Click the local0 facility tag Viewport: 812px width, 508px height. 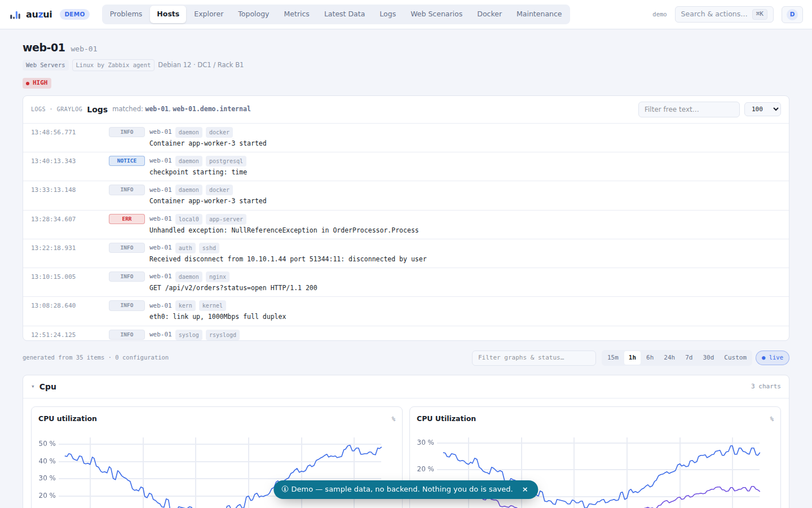pyautogui.click(x=188, y=220)
